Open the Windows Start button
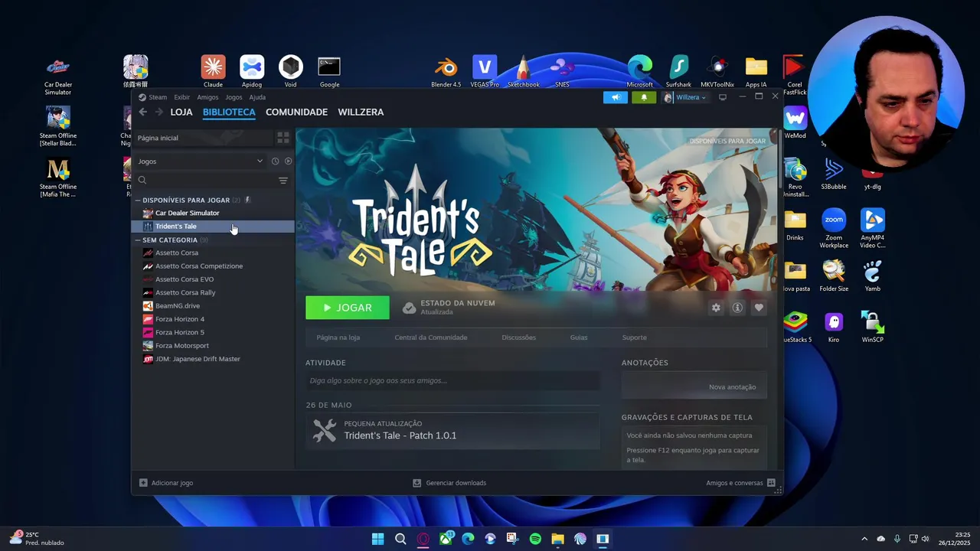Screen dimensions: 980x551 pyautogui.click(x=377, y=539)
